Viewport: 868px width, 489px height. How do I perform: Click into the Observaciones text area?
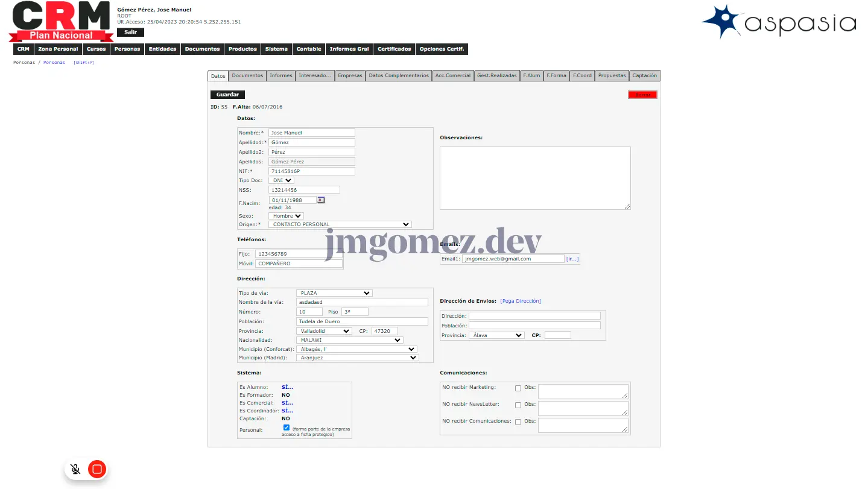(x=535, y=178)
